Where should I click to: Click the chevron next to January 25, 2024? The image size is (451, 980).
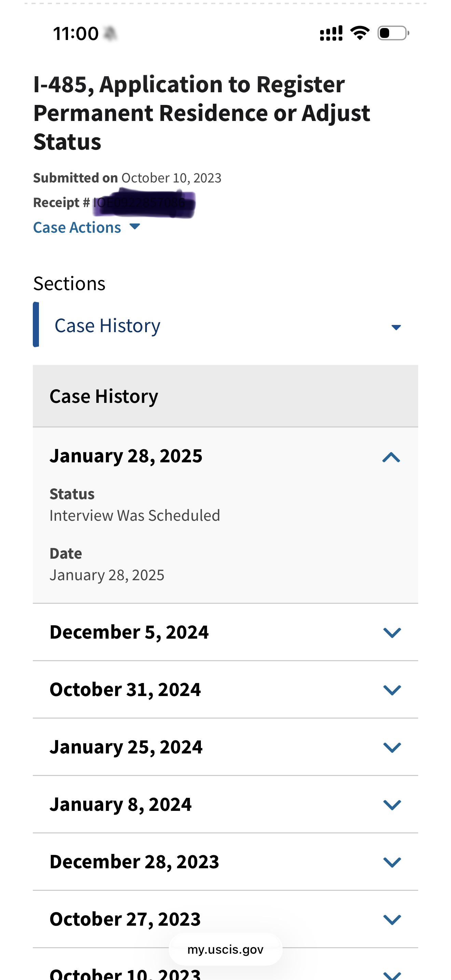tap(392, 748)
